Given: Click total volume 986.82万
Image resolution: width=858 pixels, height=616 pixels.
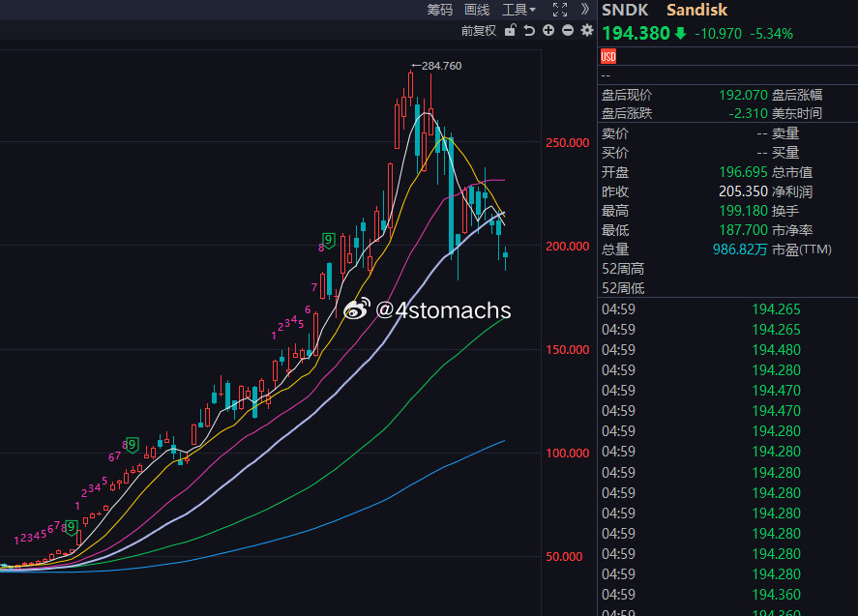Looking at the screenshot, I should 740,249.
